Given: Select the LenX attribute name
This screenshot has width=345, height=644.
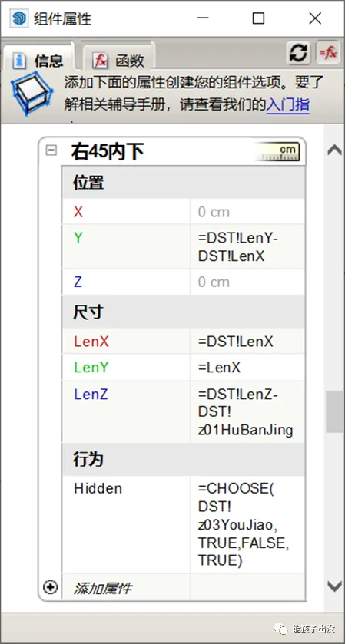Looking at the screenshot, I should pyautogui.click(x=91, y=342).
